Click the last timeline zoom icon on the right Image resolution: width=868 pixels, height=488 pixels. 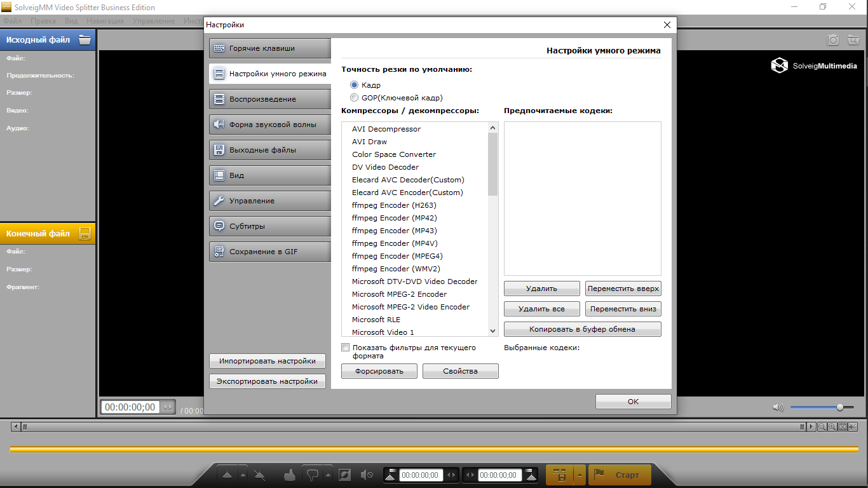coord(853,427)
